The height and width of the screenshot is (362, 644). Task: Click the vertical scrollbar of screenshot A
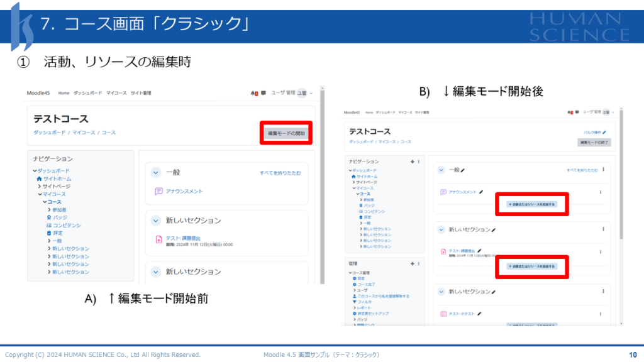(323, 185)
